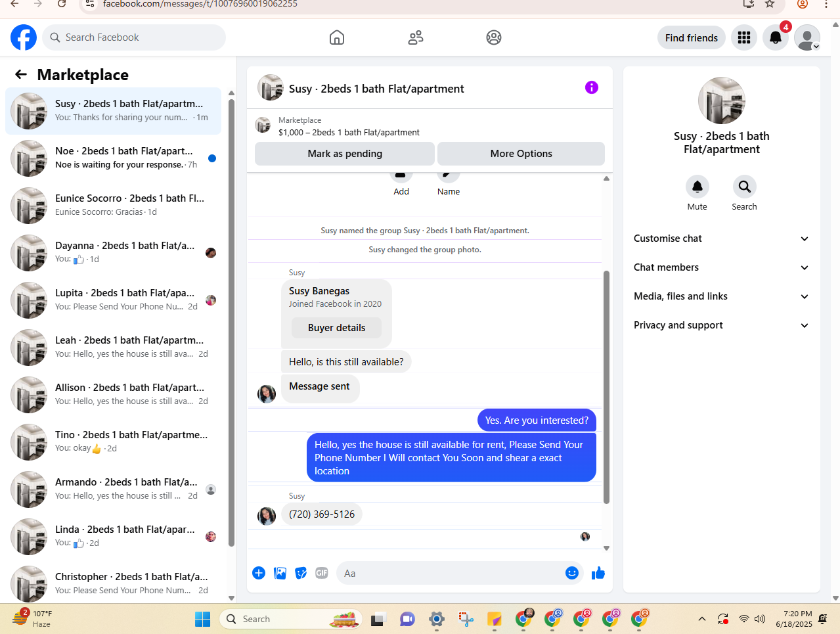The image size is (840, 634).
Task: Expand Media, files and links section
Action: pos(721,296)
